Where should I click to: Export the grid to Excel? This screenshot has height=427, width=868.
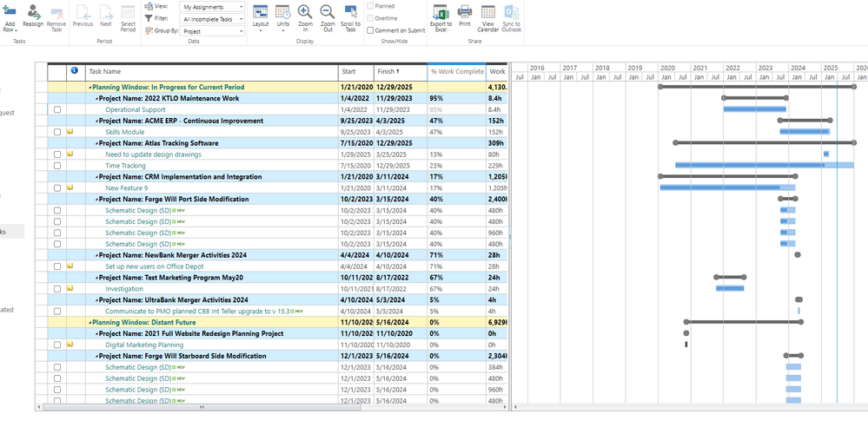click(x=441, y=13)
